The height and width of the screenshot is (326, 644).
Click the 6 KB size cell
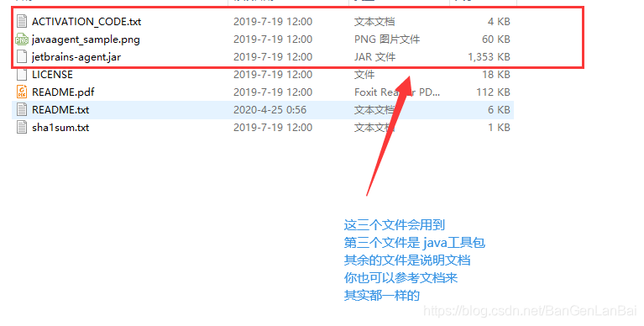499,110
